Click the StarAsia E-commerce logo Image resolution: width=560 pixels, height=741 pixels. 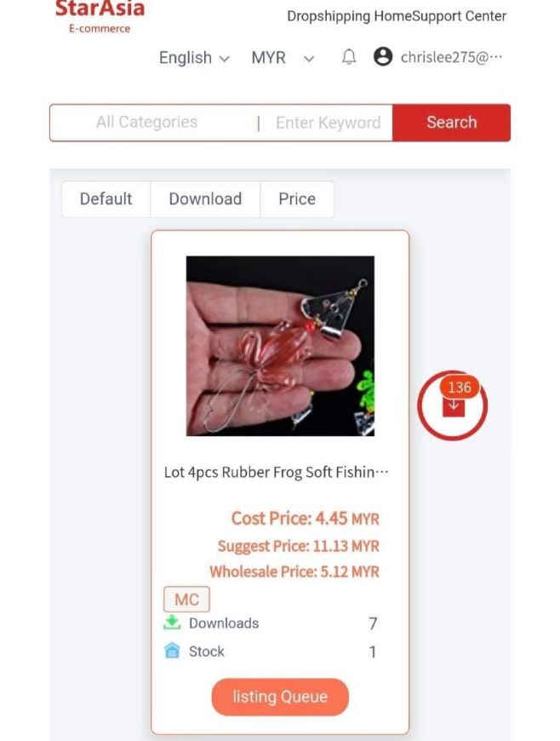(x=100, y=17)
